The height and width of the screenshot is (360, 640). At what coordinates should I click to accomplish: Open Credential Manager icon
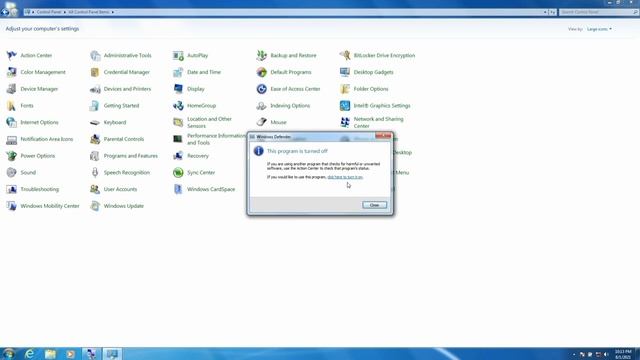pos(95,72)
